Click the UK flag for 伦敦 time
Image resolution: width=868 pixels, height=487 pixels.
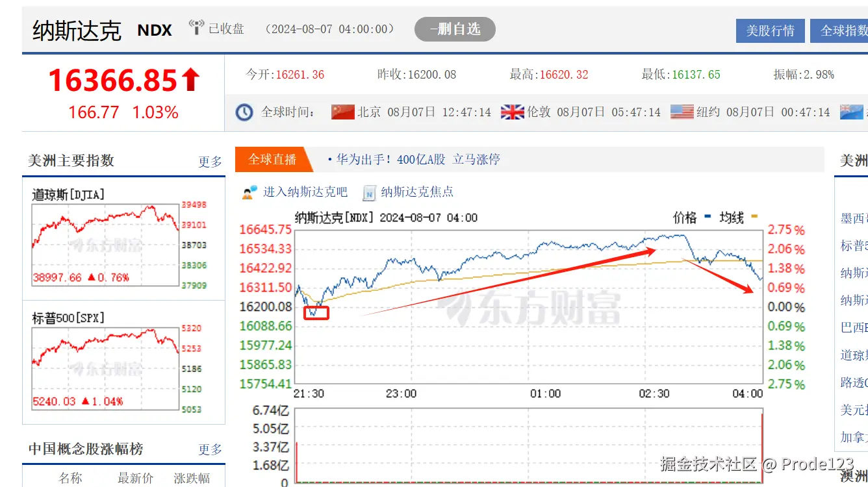512,112
